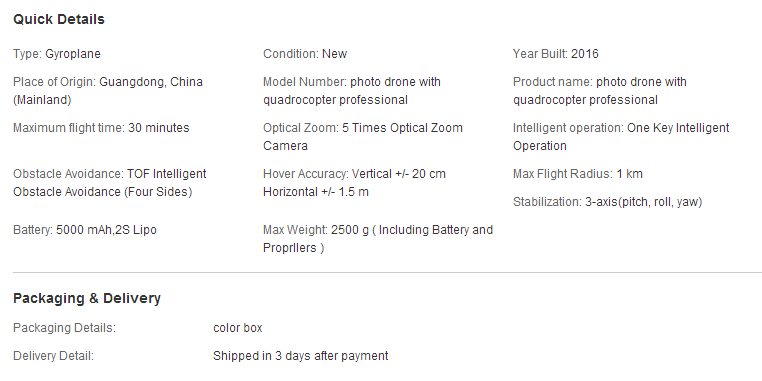Click the Quick Details heading
This screenshot has width=762, height=381.
(59, 19)
